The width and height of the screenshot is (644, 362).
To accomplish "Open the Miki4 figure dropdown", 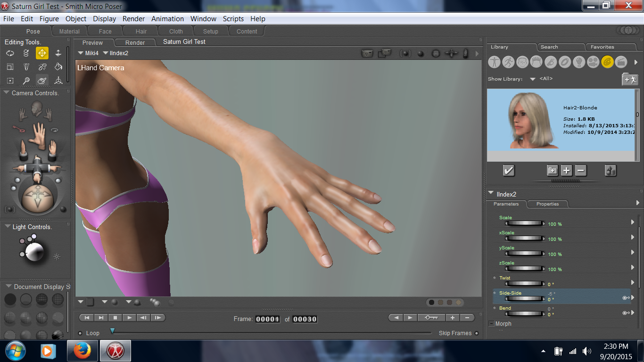I will pyautogui.click(x=88, y=53).
